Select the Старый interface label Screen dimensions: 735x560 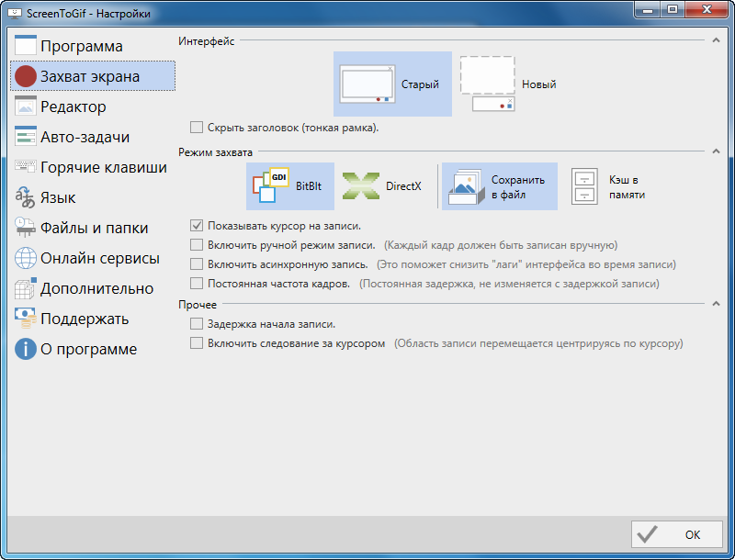click(x=420, y=84)
